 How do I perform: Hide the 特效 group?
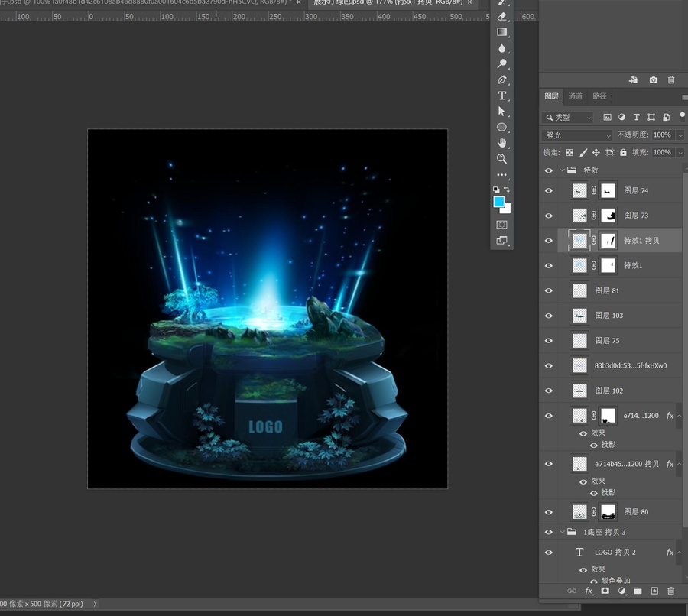tap(548, 170)
